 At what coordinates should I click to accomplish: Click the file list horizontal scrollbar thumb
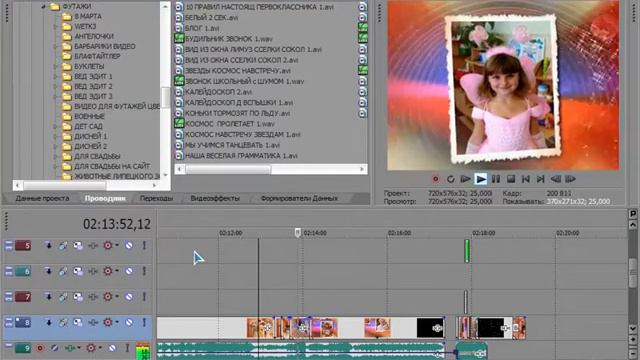228,169
